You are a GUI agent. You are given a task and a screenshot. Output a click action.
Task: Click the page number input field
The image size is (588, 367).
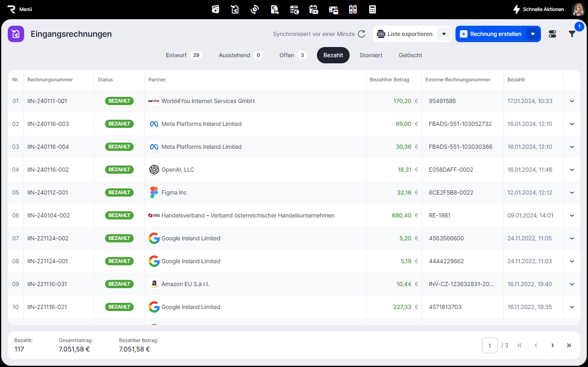point(489,345)
